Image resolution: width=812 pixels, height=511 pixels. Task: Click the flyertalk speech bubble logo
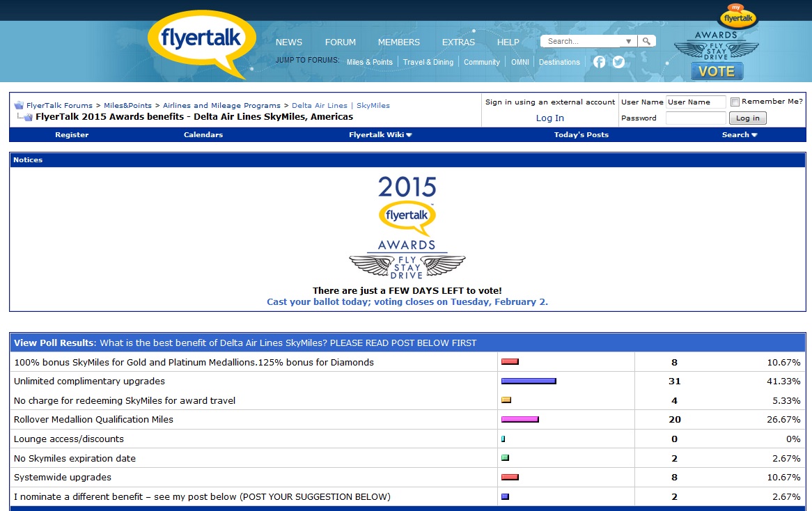click(x=200, y=40)
